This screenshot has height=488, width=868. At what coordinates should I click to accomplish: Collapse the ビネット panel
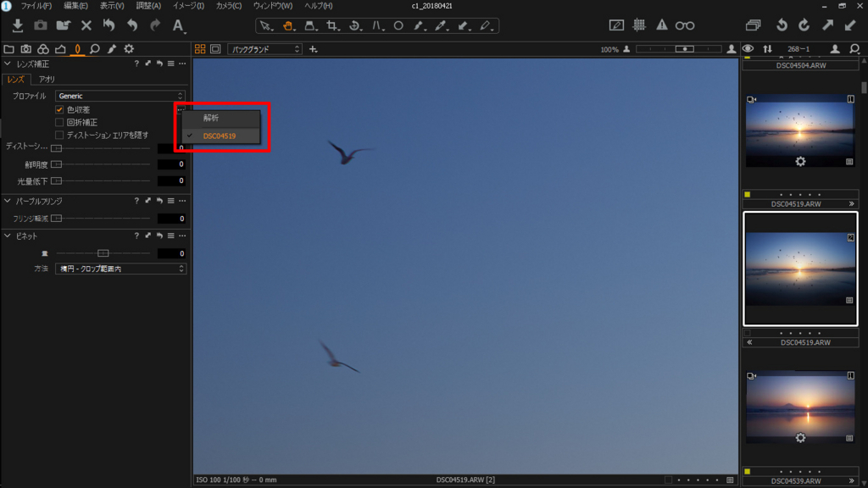pos(8,236)
